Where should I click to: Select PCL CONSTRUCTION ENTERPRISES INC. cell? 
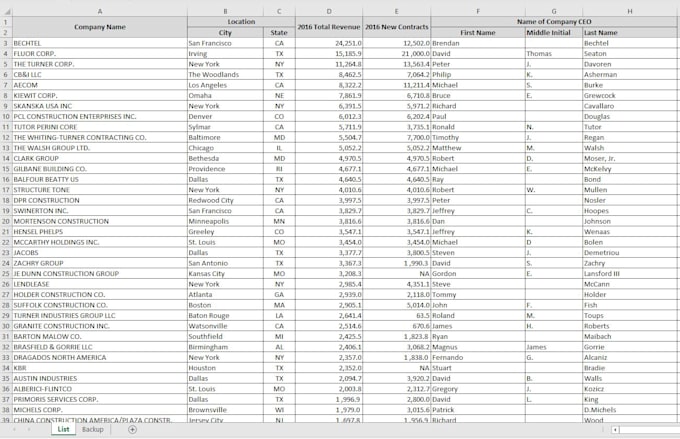[x=100, y=117]
